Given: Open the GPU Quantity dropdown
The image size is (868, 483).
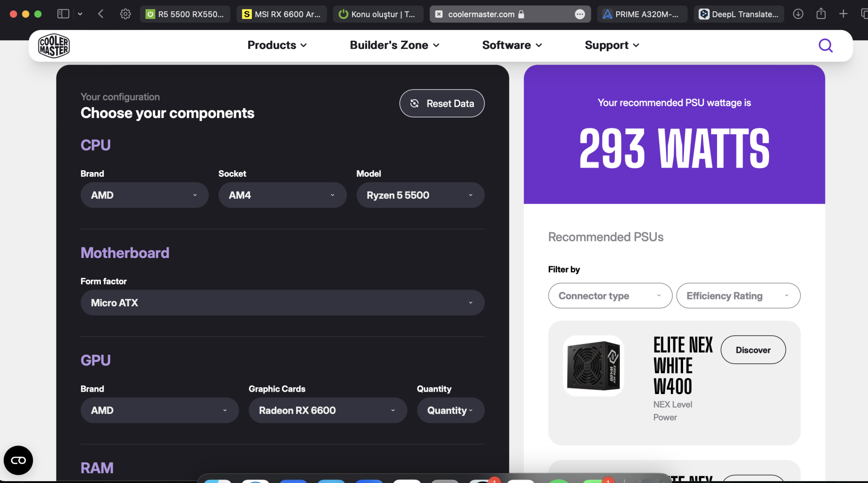Looking at the screenshot, I should click(x=451, y=410).
